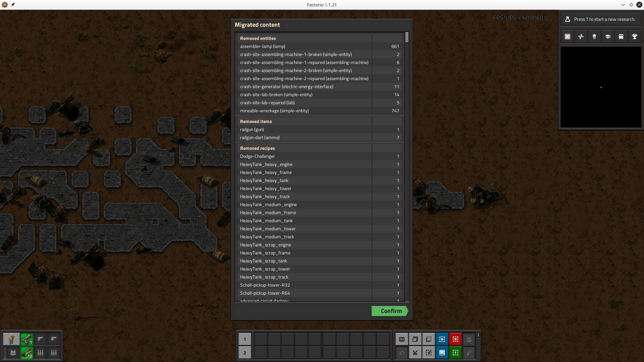Click the Removed items header
Image resolution: width=644 pixels, height=362 pixels.
(256, 122)
